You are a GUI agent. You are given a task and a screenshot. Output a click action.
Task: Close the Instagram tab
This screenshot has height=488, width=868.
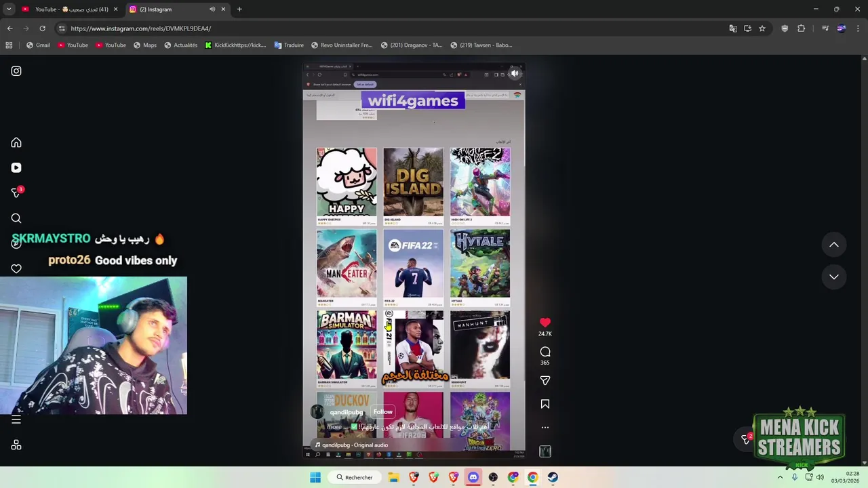[x=223, y=9]
